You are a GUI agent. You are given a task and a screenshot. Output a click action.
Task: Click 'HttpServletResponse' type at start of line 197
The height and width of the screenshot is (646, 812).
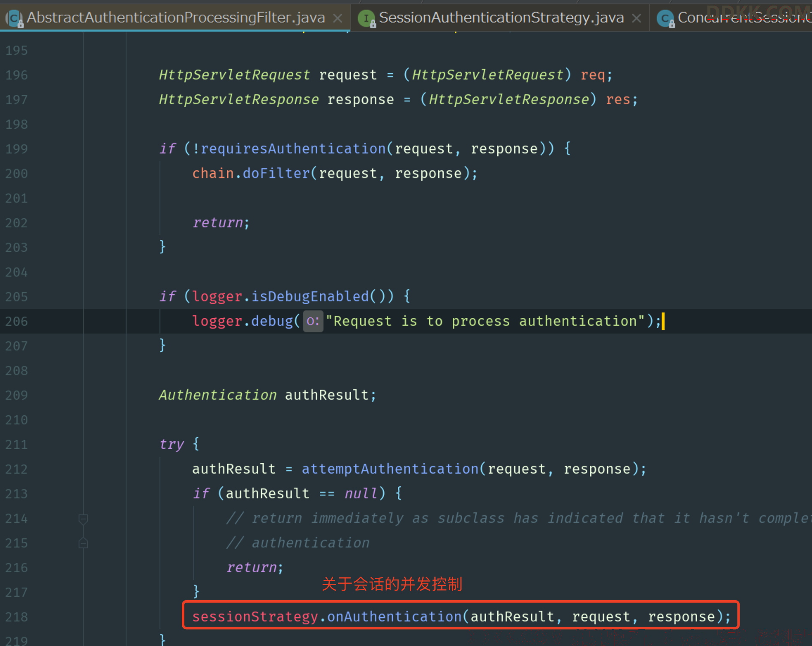[239, 100]
